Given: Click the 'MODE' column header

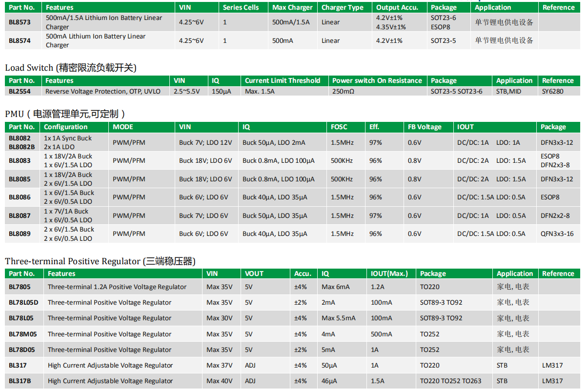Looking at the screenshot, I should click(x=123, y=127).
